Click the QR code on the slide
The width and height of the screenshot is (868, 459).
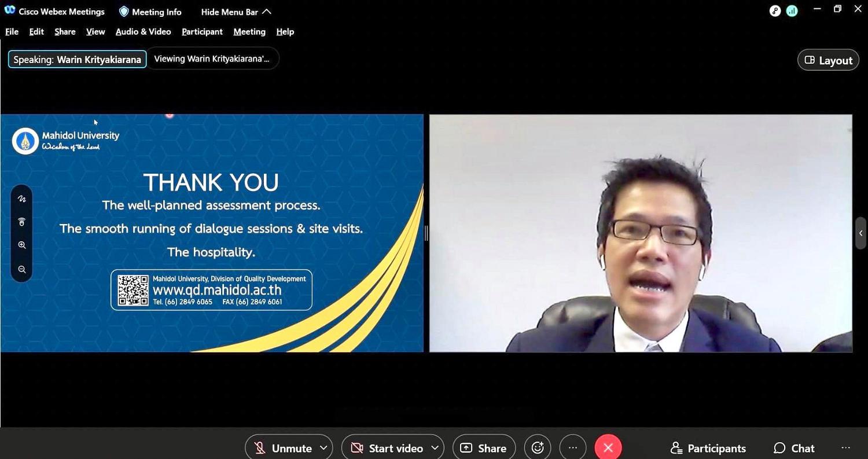[x=133, y=290]
